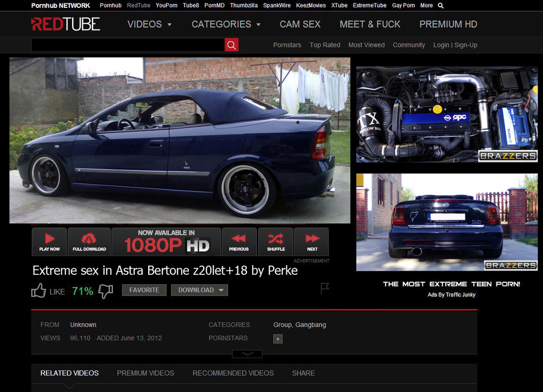The height and width of the screenshot is (392, 543).
Task: Open Thumbzilla in the network bar
Action: [x=244, y=5]
